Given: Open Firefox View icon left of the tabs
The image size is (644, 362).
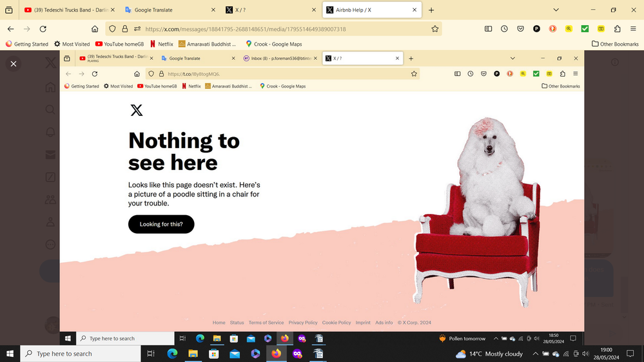Looking at the screenshot, I should coord(8,10).
